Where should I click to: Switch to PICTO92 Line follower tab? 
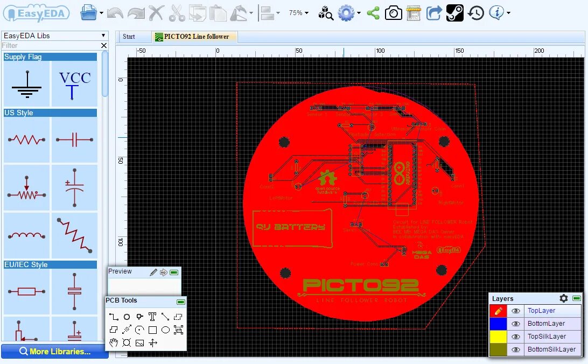[194, 37]
